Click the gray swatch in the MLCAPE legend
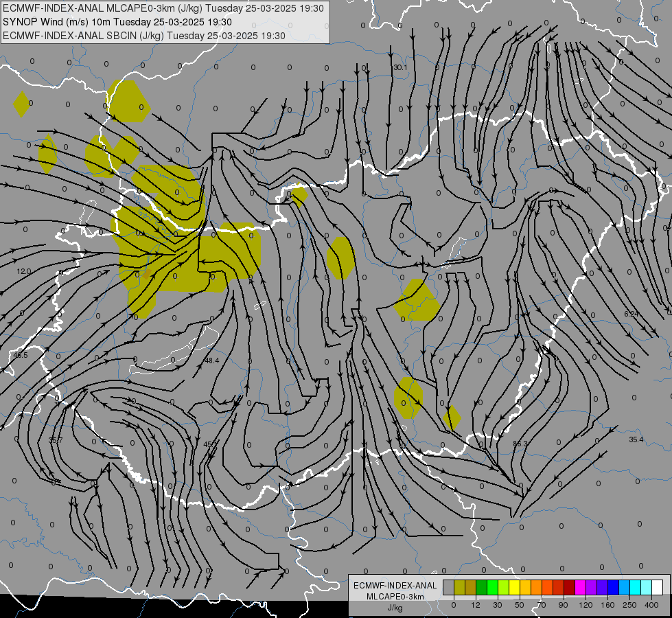672x618 pixels. point(449,587)
